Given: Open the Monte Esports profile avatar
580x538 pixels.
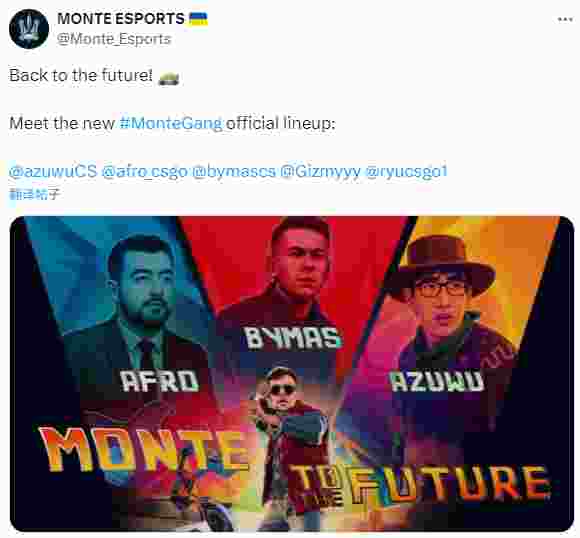Looking at the screenshot, I should [29, 29].
